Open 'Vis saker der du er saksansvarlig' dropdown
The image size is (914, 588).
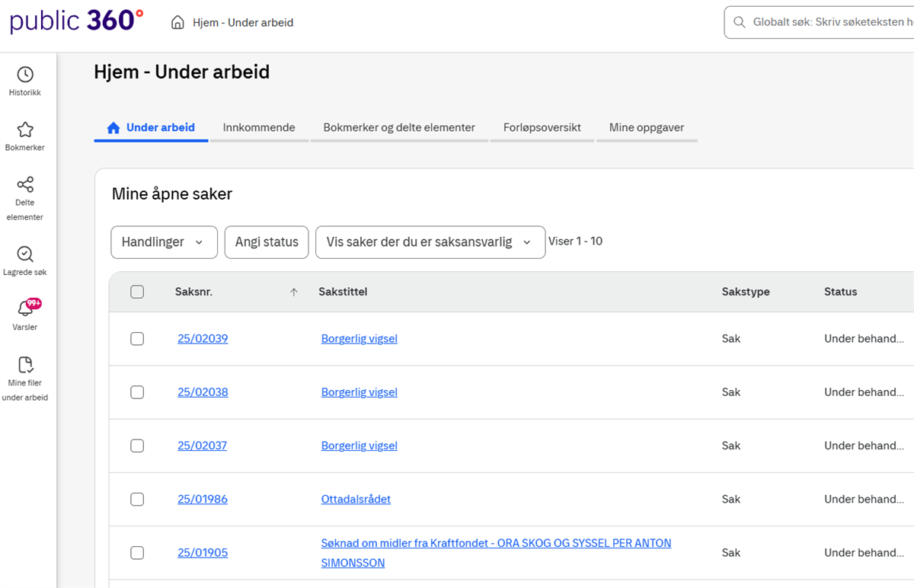430,242
